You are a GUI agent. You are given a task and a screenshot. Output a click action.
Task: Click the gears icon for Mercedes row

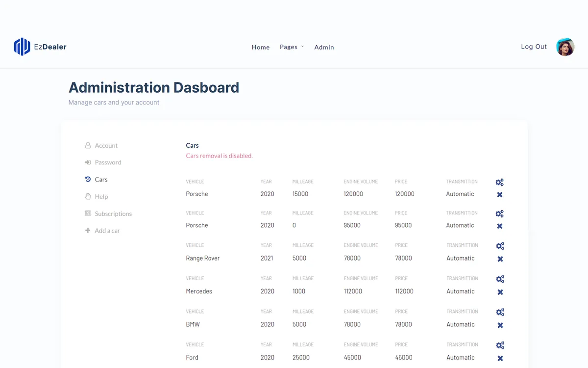500,279
